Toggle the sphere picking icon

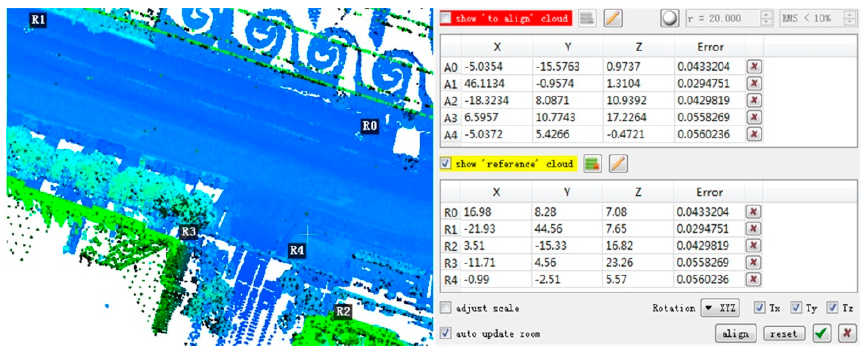click(x=670, y=18)
